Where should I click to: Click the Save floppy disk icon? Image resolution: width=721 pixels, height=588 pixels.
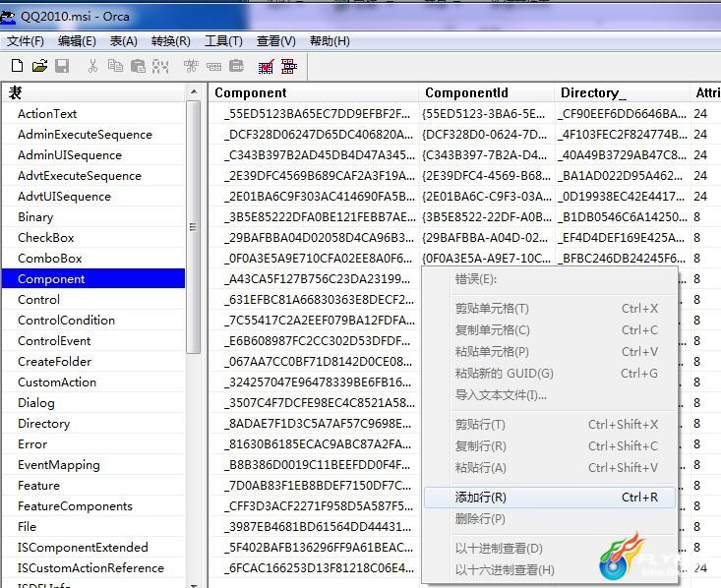[62, 66]
